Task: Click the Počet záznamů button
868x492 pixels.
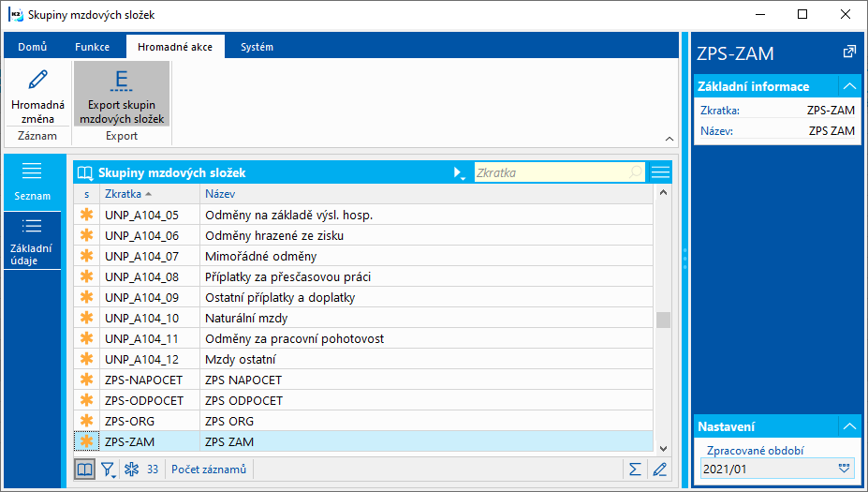Action: 209,470
